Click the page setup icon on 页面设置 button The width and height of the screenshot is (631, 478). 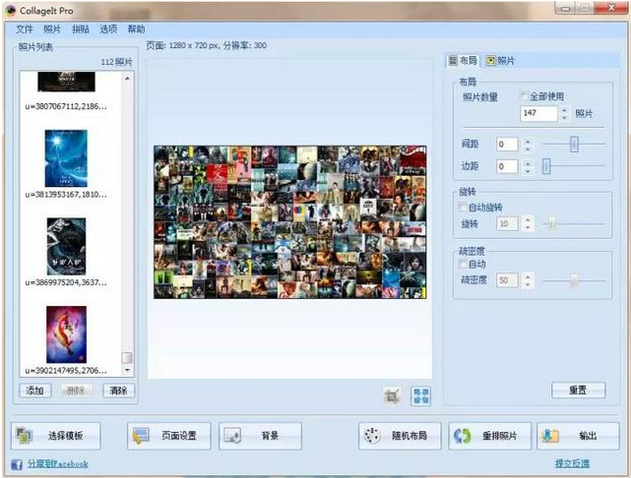coord(140,436)
